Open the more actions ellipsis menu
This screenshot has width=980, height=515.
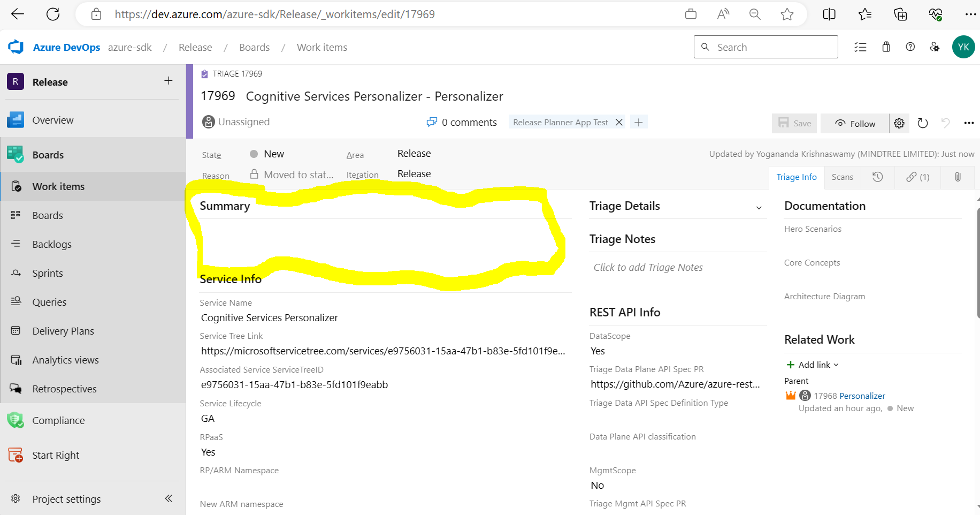[x=969, y=123]
